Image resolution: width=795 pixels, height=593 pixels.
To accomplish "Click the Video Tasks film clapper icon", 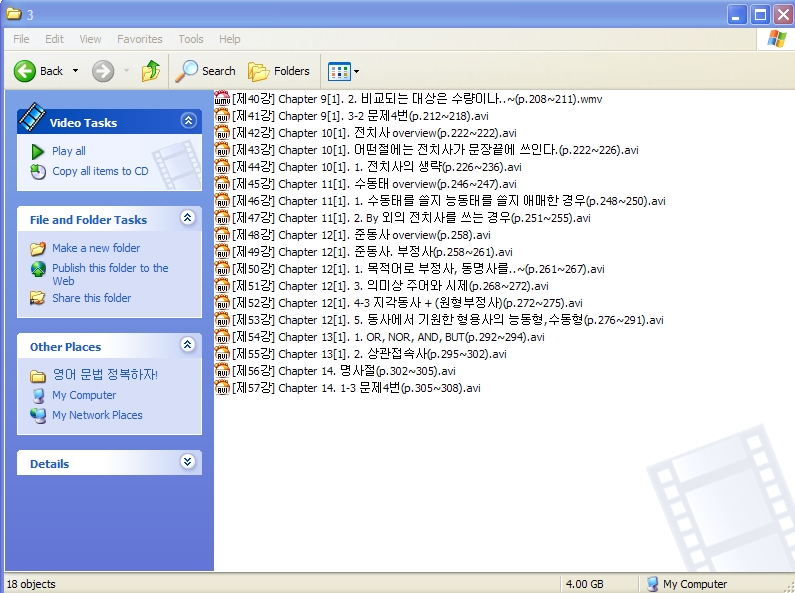I will (x=32, y=116).
